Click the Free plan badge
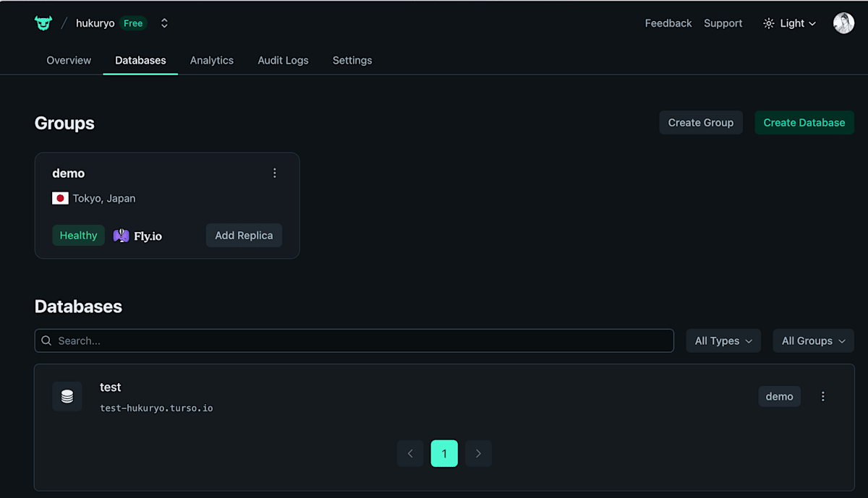The height and width of the screenshot is (498, 868). (133, 23)
